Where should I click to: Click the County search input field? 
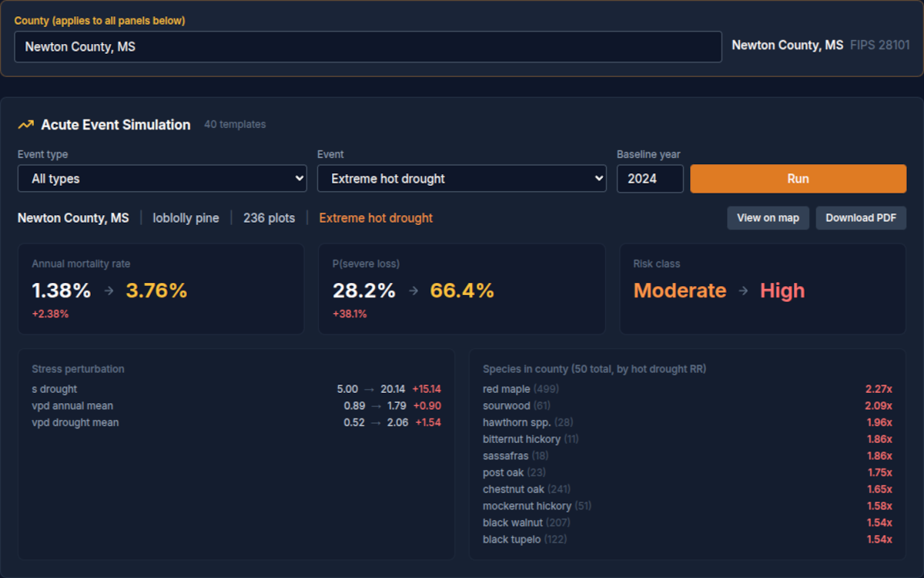(368, 47)
